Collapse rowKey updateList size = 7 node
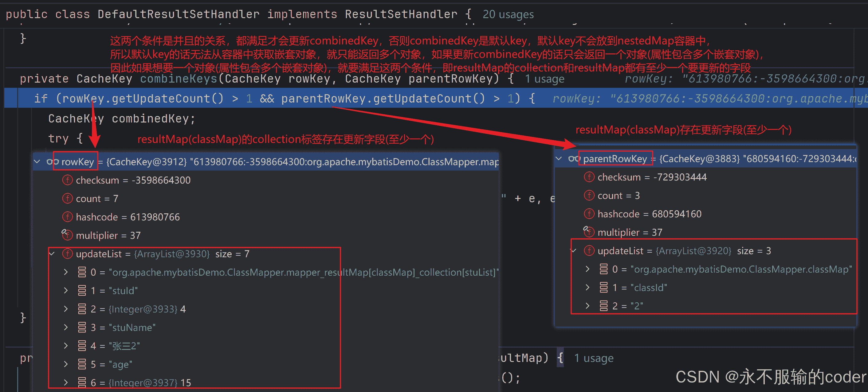 tap(52, 254)
